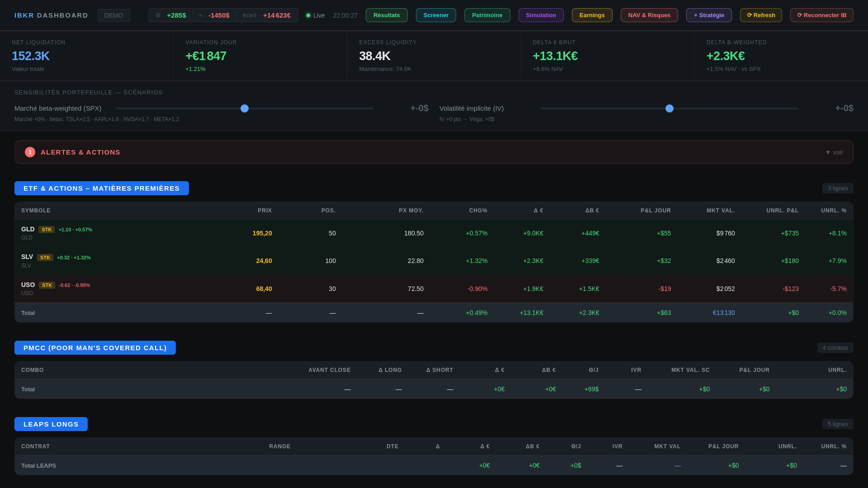
Task: Click the IBKR Dashboard logo
Action: (x=51, y=15)
